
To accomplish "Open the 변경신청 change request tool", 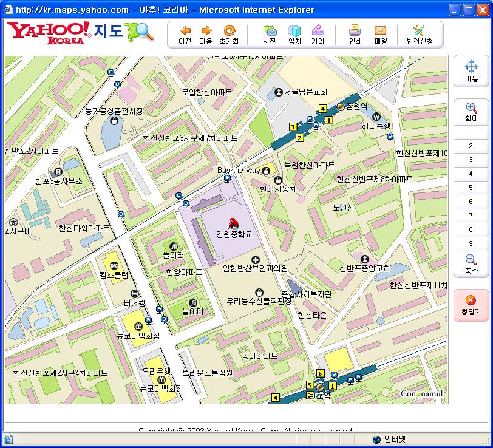I will tap(420, 31).
